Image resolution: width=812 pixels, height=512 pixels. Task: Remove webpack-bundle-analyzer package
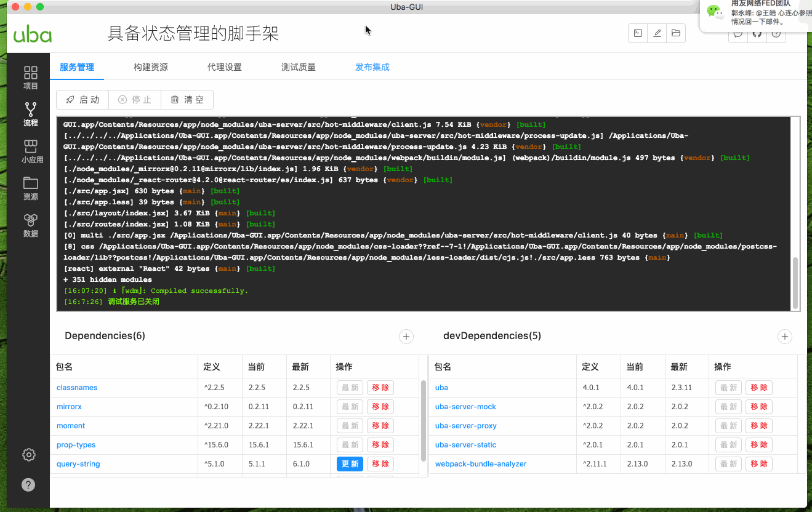(759, 464)
